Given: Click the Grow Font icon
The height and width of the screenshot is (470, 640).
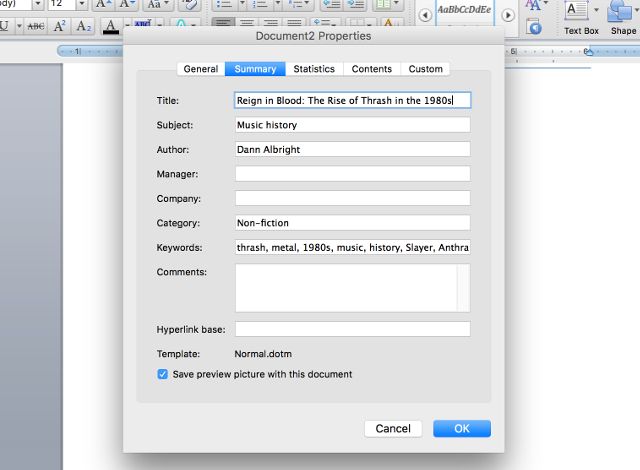Looking at the screenshot, I should [103, 4].
